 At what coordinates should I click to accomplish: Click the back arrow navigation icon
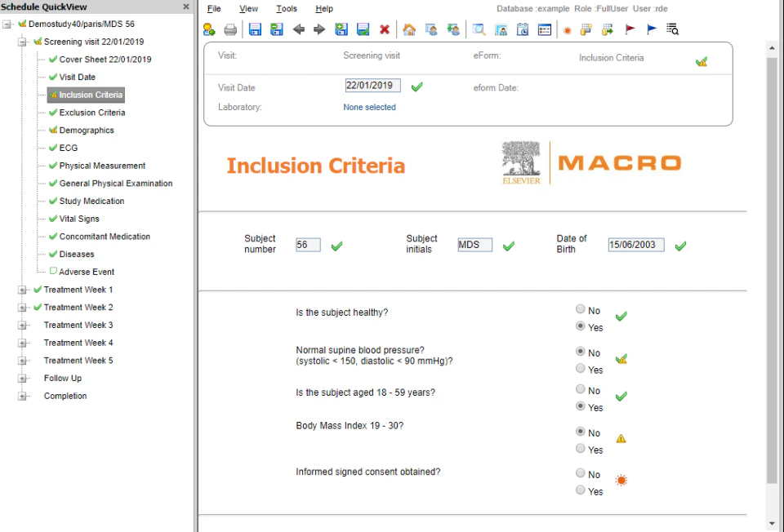click(299, 29)
